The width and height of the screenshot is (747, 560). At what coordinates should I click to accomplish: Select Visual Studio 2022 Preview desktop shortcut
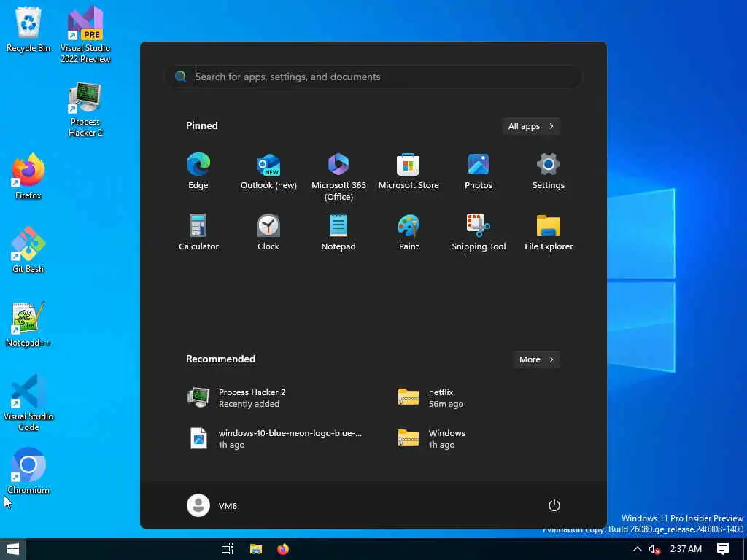pos(85,35)
